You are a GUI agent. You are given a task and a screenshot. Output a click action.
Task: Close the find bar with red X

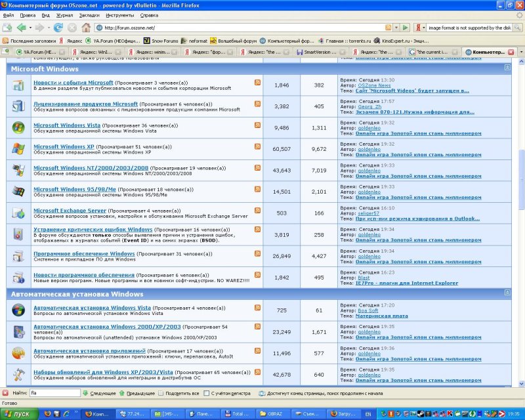click(5, 392)
